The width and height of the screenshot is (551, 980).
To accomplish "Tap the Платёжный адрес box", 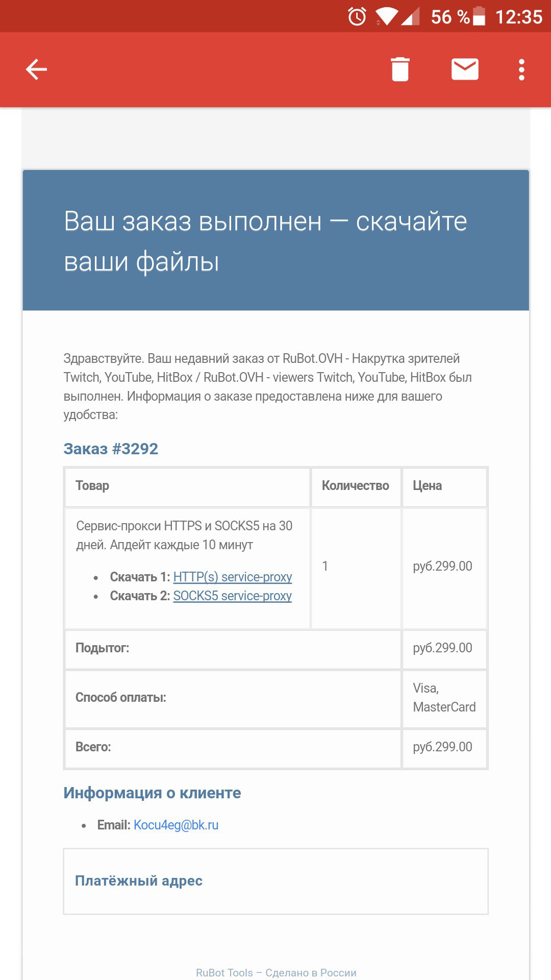I will click(275, 881).
